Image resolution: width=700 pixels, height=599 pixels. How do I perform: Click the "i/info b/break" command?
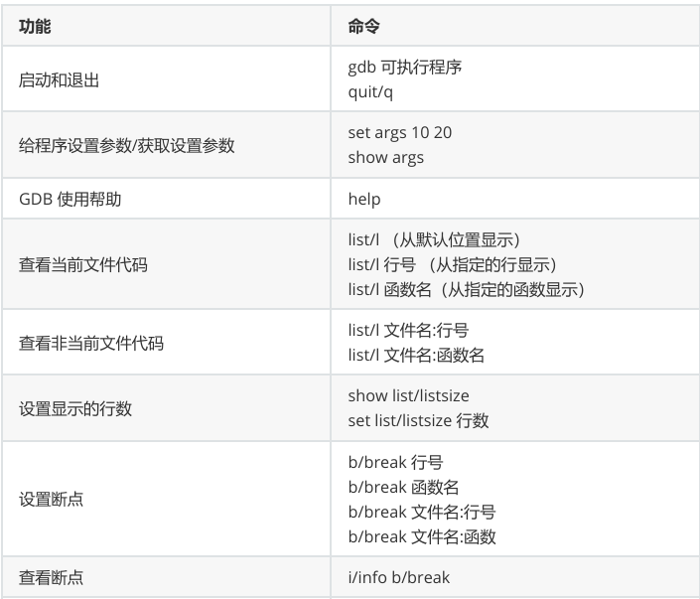click(398, 577)
